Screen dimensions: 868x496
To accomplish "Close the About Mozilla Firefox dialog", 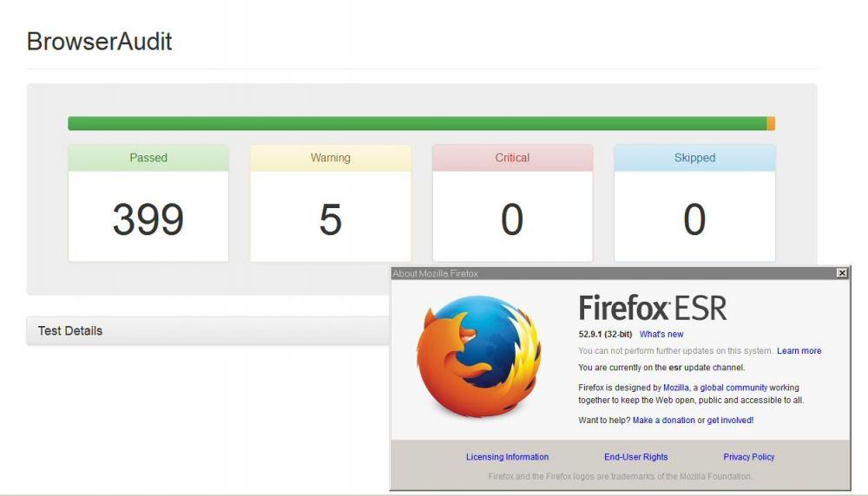I will (x=841, y=273).
